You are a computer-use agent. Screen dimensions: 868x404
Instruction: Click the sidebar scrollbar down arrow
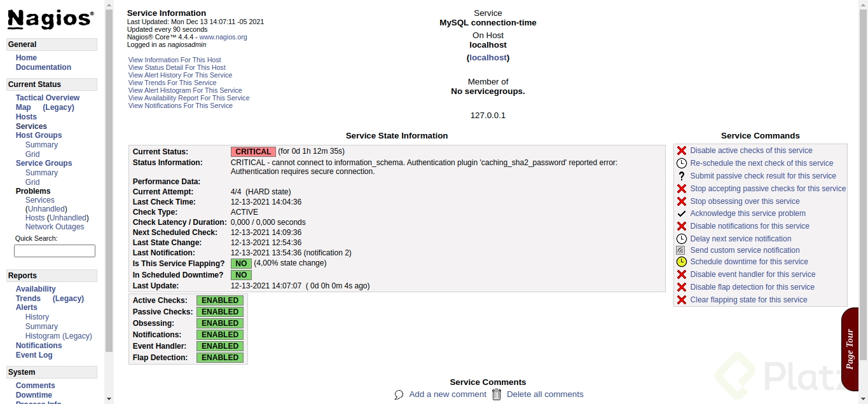tap(109, 399)
